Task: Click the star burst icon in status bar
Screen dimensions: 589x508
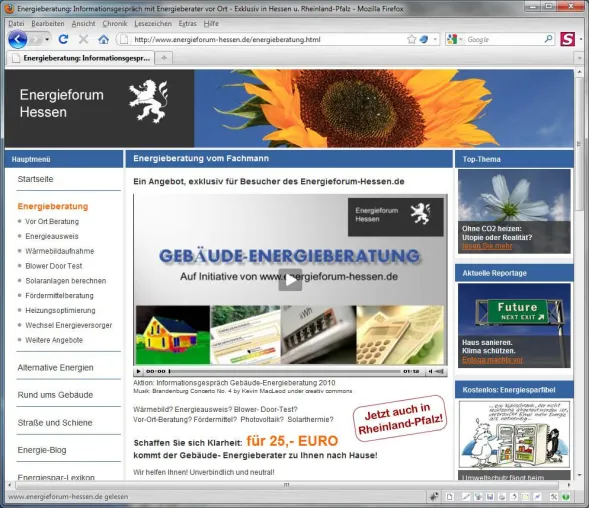Action: [434, 497]
